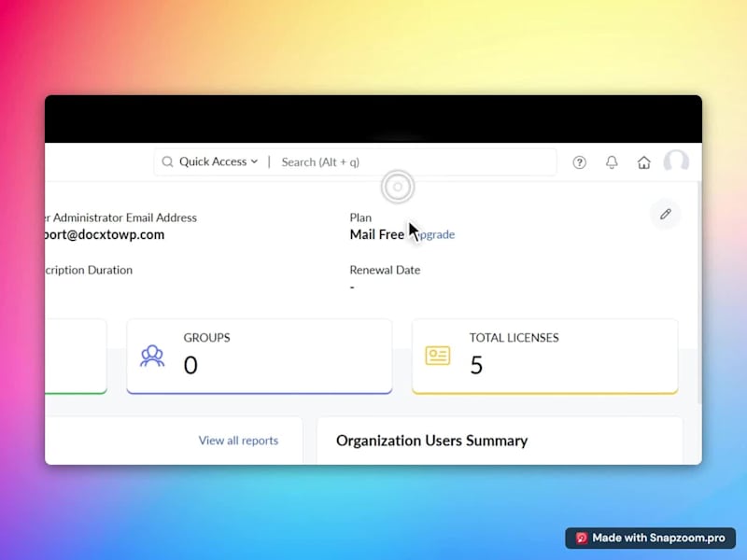Focus the Search (Alt + q) field
The width and height of the screenshot is (747, 560).
(416, 162)
